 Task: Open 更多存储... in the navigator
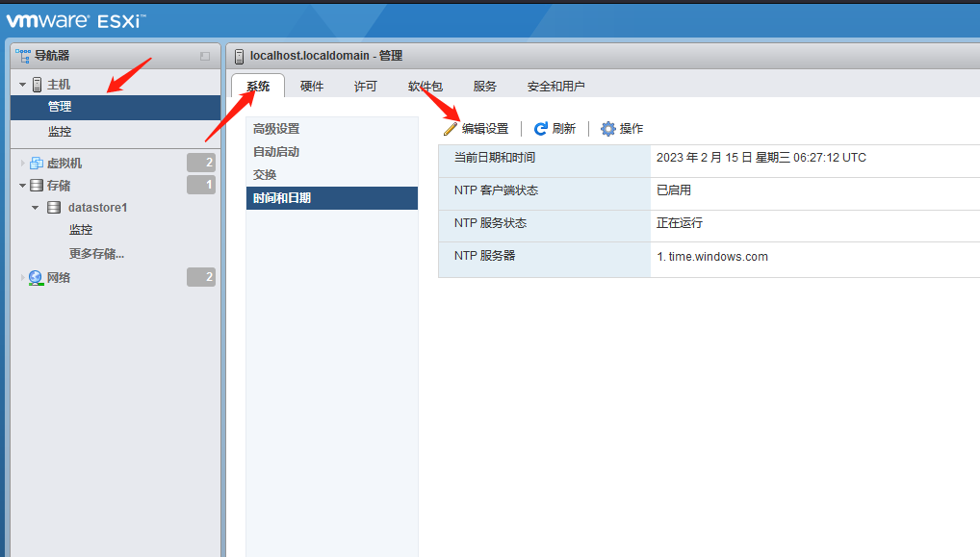tap(96, 254)
